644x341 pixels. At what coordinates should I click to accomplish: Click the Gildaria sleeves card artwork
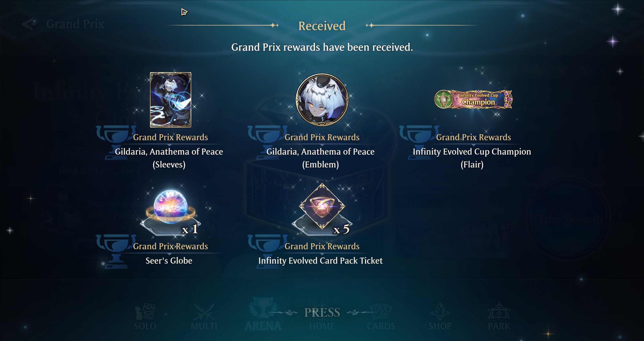[170, 100]
